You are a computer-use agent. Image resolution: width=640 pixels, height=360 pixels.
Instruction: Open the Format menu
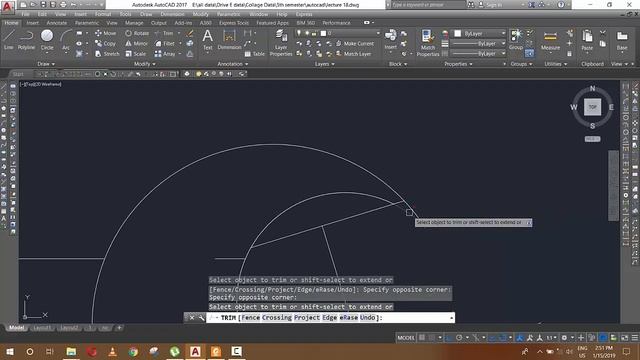point(102,14)
